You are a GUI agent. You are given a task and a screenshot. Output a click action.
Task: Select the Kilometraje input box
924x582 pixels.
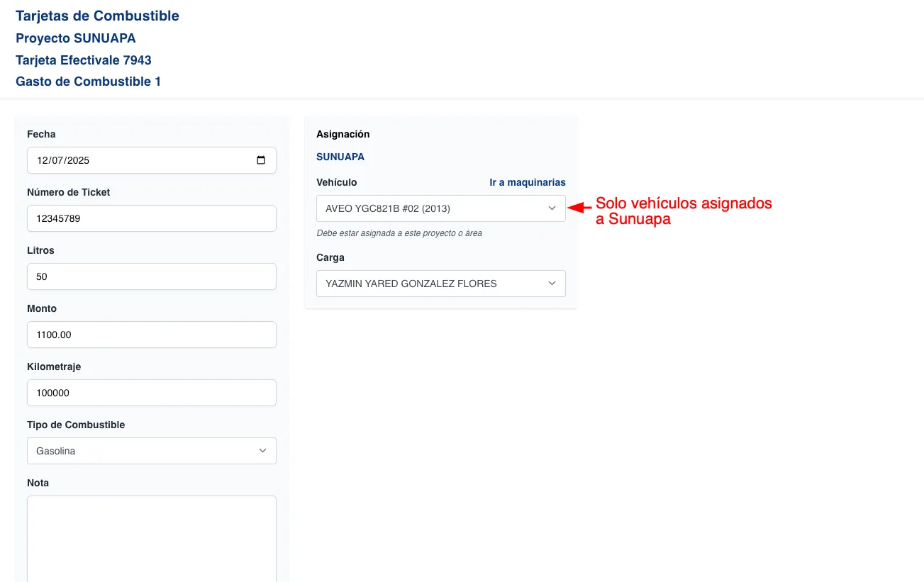coord(151,393)
